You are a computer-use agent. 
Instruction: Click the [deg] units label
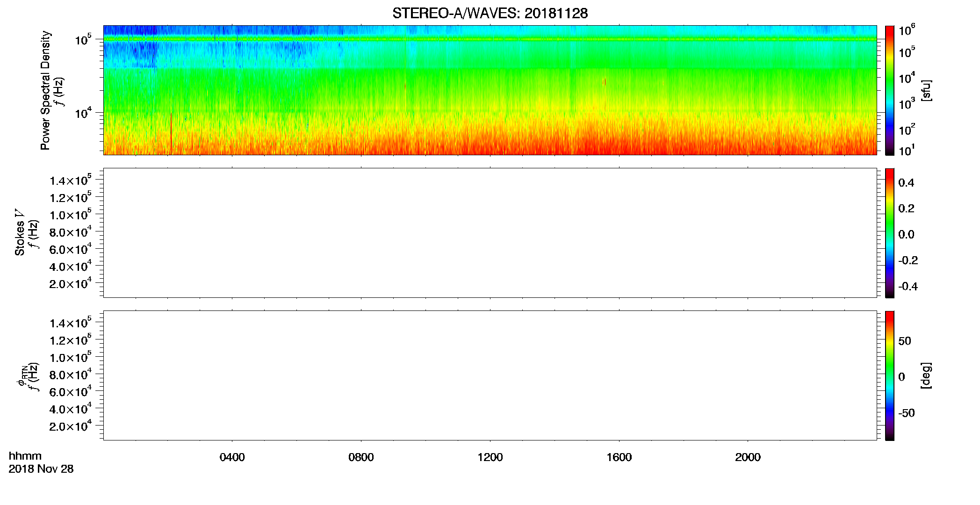pyautogui.click(x=926, y=375)
